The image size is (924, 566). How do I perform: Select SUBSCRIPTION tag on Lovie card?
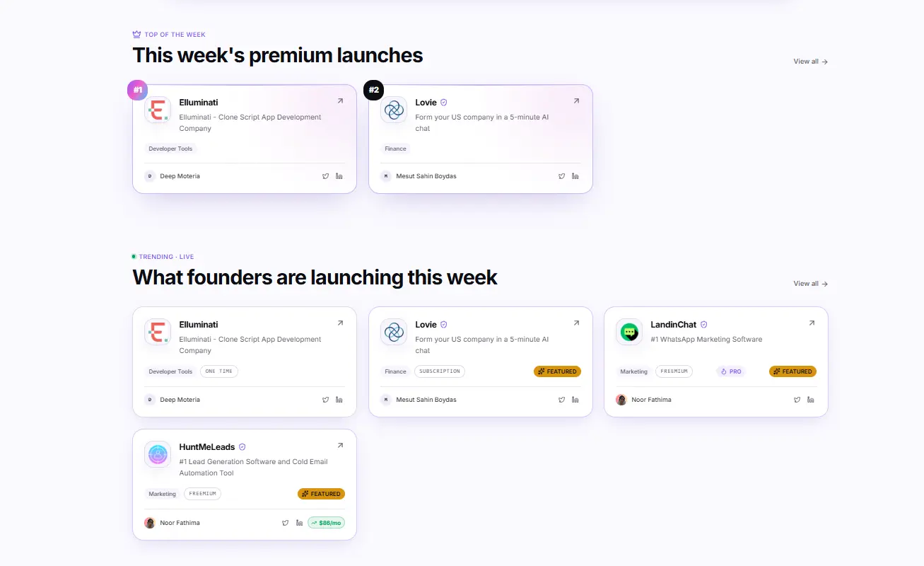[440, 371]
